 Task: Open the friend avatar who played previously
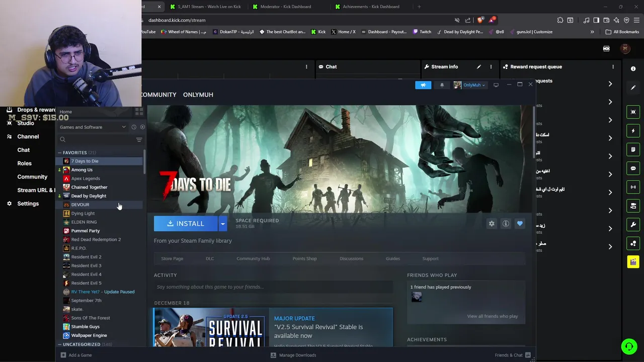(417, 297)
